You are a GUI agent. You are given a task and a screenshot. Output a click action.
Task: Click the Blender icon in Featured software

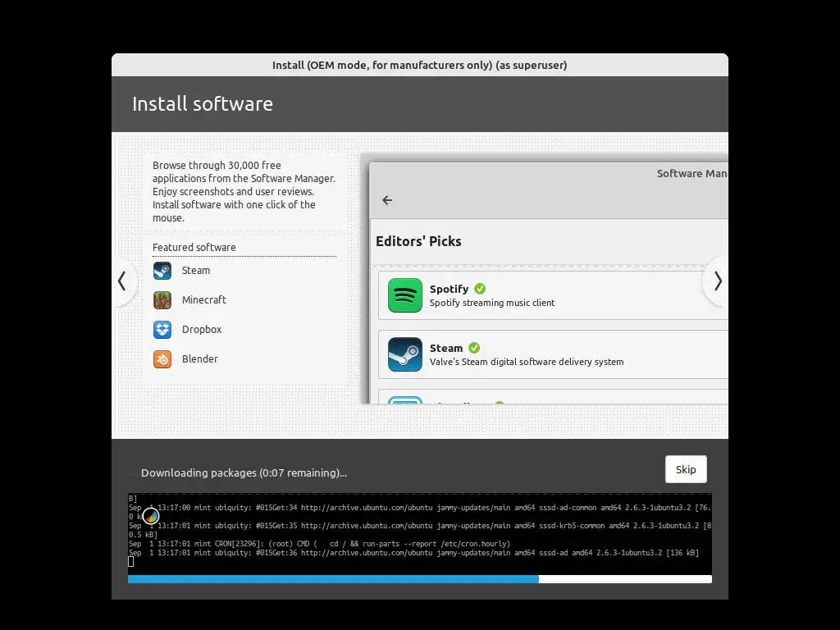[x=162, y=359]
